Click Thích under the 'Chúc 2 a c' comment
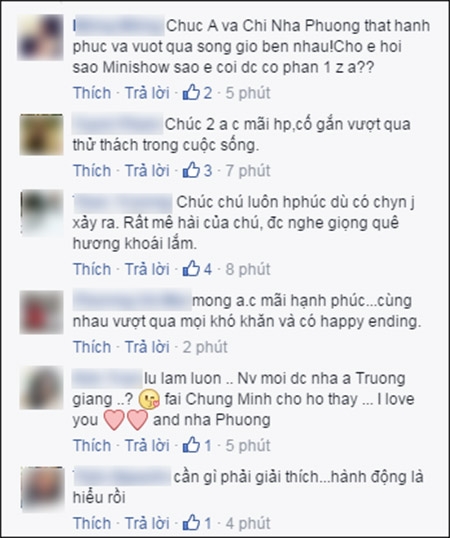 pos(92,171)
